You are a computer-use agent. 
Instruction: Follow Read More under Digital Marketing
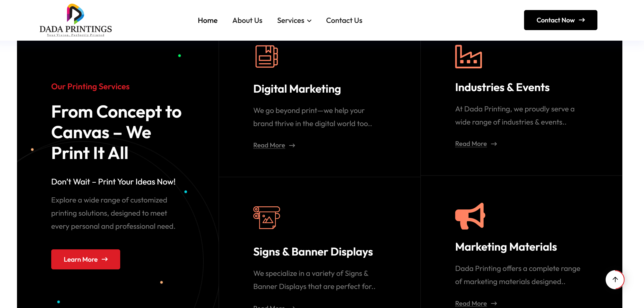(x=269, y=145)
